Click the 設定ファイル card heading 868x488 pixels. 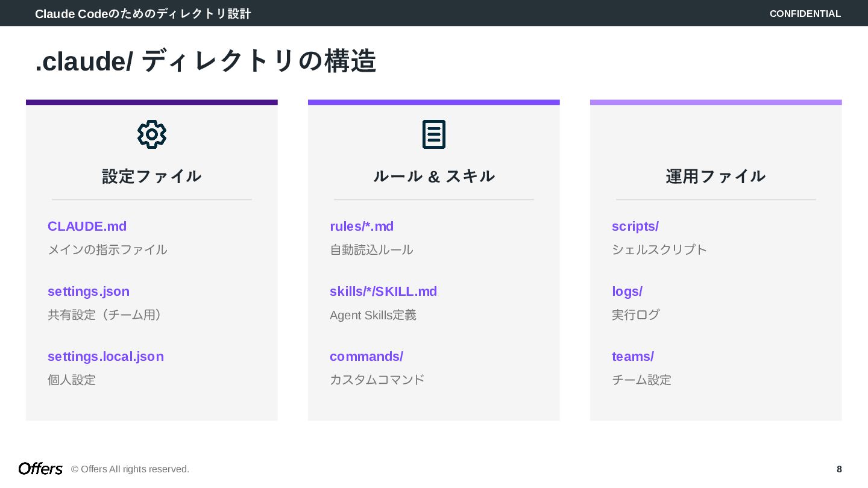(152, 176)
